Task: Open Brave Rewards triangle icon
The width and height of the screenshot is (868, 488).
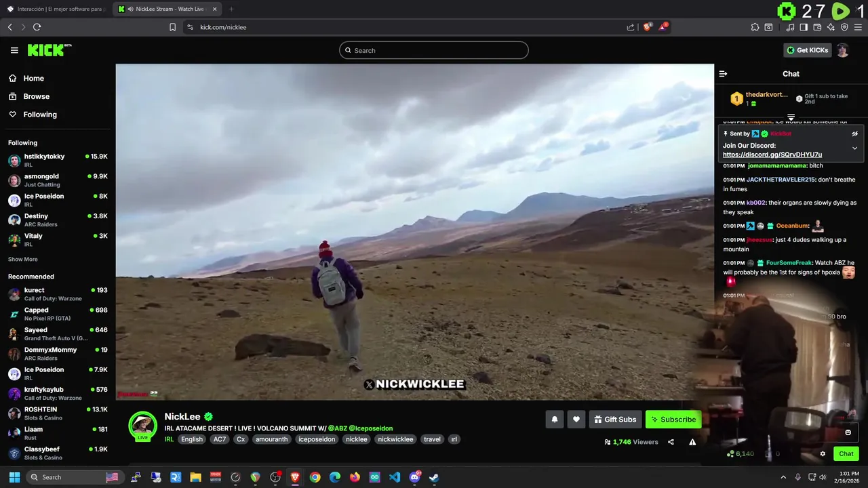Action: click(664, 27)
